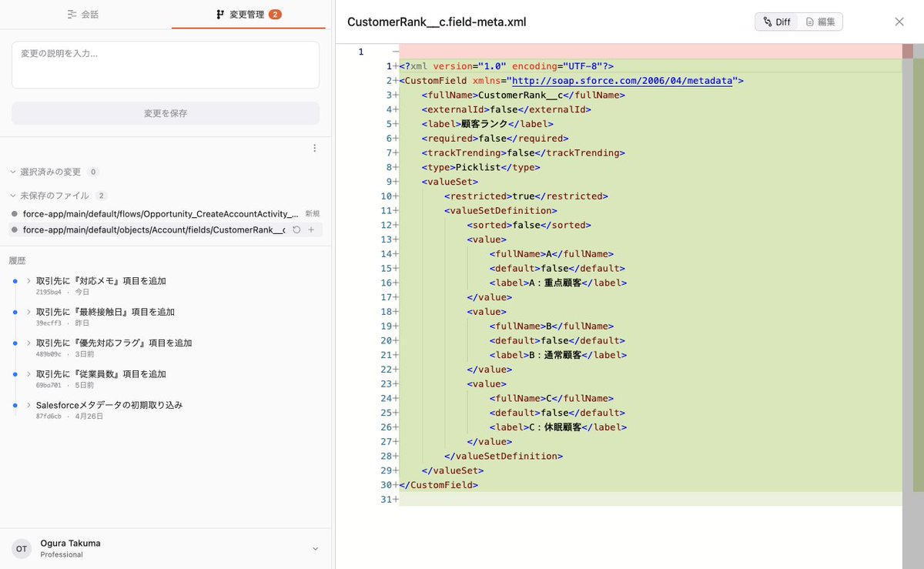The width and height of the screenshot is (924, 569).
Task: Switch to 編集 edit mode
Action: tap(820, 22)
